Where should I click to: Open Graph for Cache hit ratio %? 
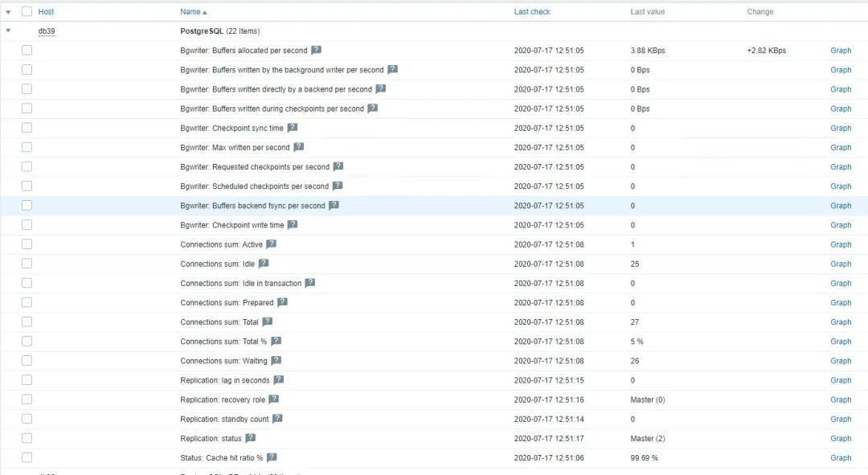(x=841, y=457)
